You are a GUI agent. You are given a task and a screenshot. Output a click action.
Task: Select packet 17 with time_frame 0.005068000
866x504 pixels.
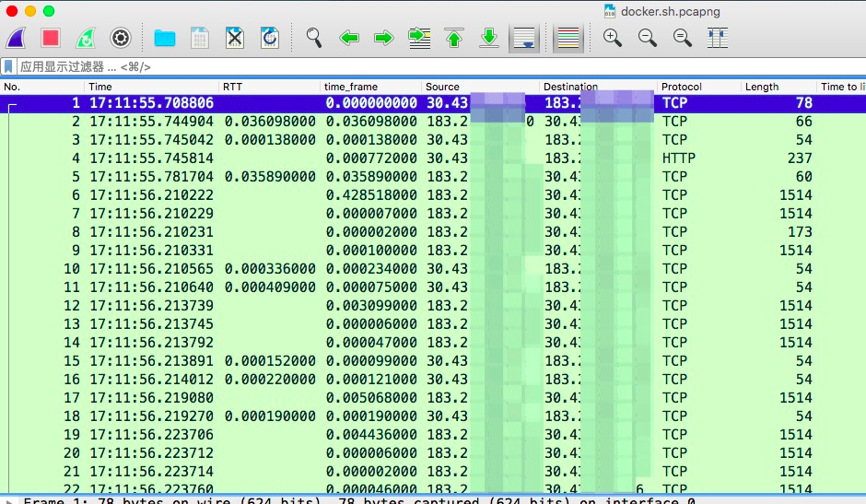(x=433, y=397)
